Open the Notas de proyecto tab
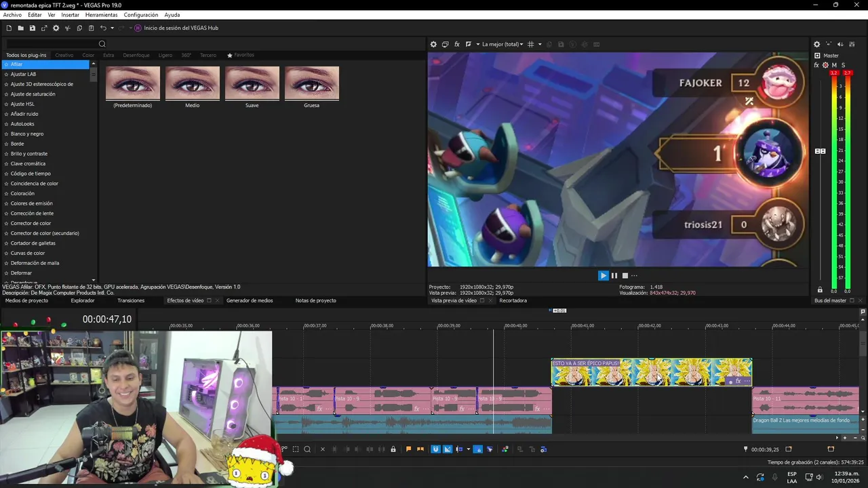This screenshot has height=488, width=868. [x=315, y=300]
